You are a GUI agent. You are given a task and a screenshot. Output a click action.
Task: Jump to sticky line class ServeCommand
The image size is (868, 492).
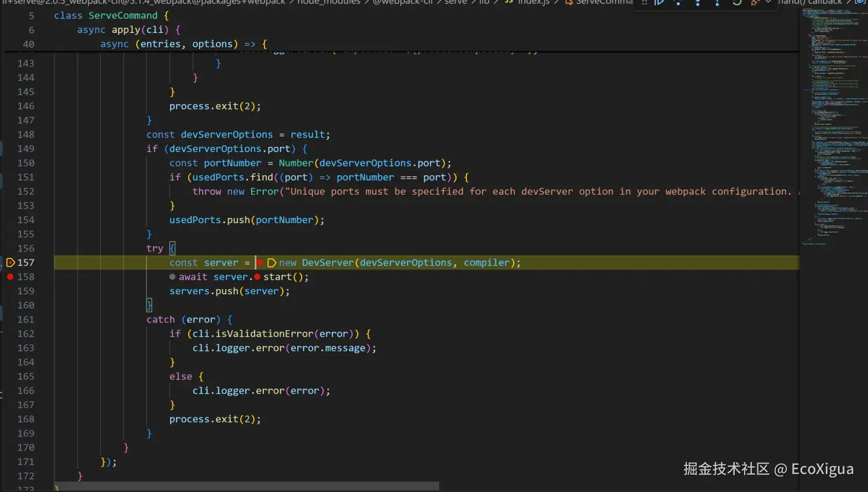coord(111,16)
